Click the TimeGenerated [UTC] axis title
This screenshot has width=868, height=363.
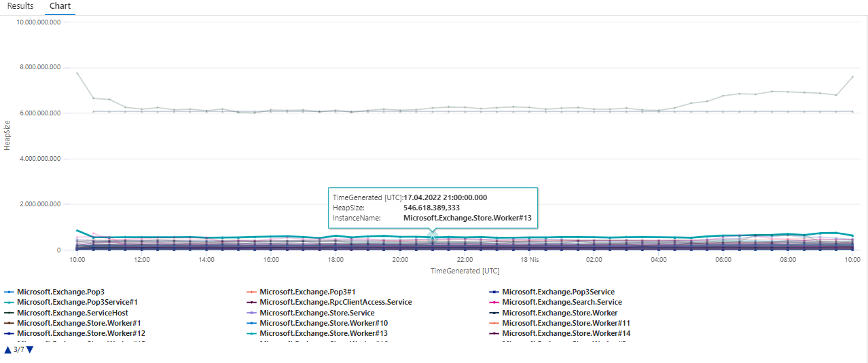pyautogui.click(x=465, y=271)
